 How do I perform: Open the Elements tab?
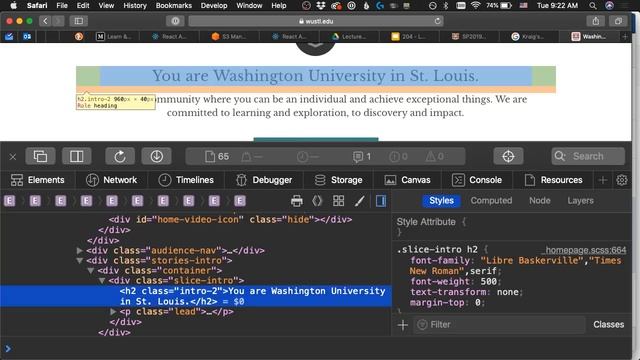38,180
